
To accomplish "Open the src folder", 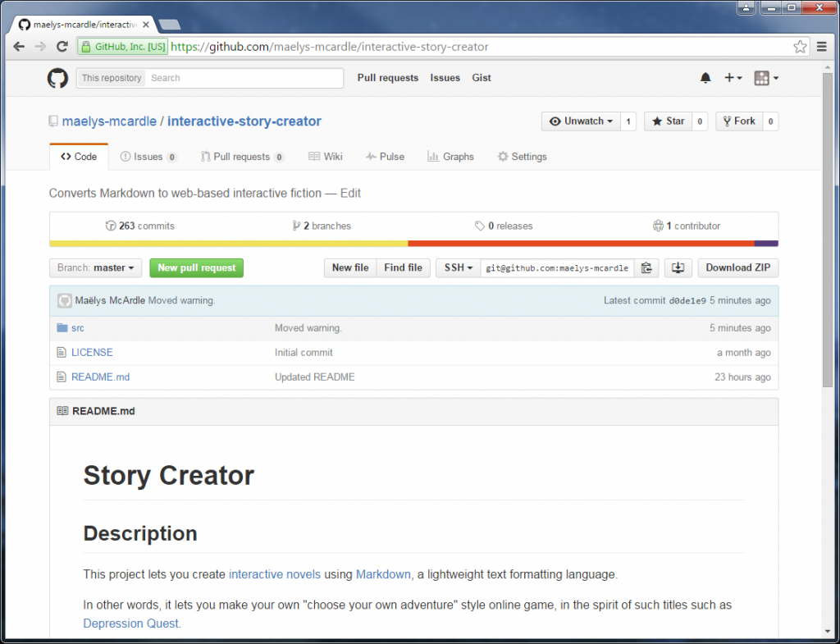I will 78,328.
